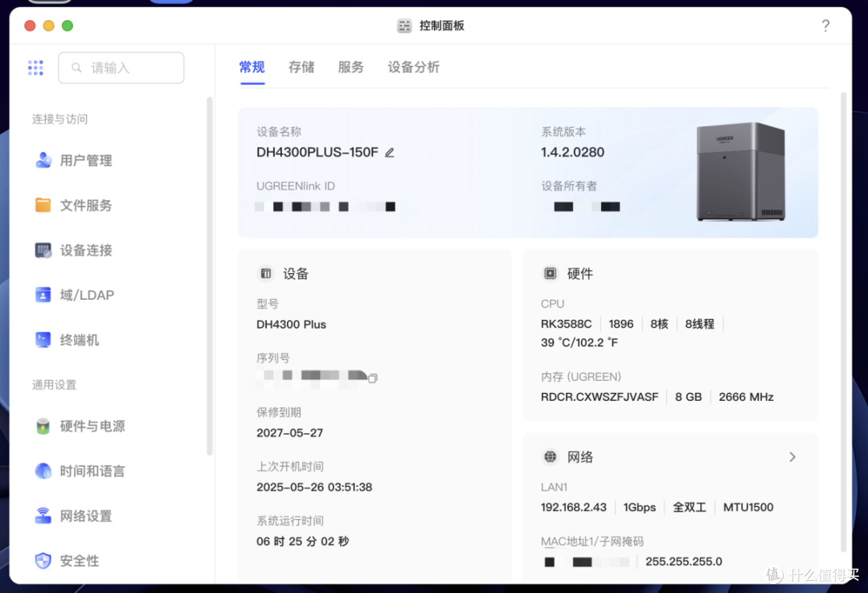
Task: Click the 硬件与电源 battery icon
Action: (43, 426)
